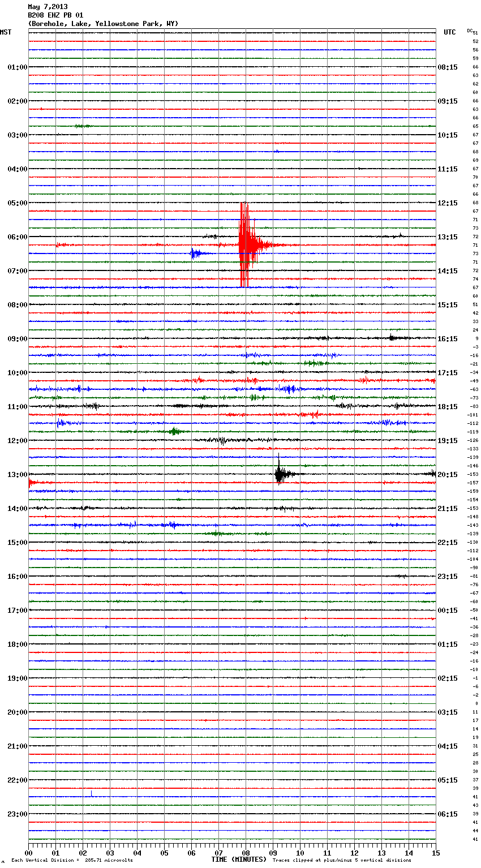Screen dimensions: 481x868
Task: Click the 12:15 UTC time label
Action: pos(448,203)
